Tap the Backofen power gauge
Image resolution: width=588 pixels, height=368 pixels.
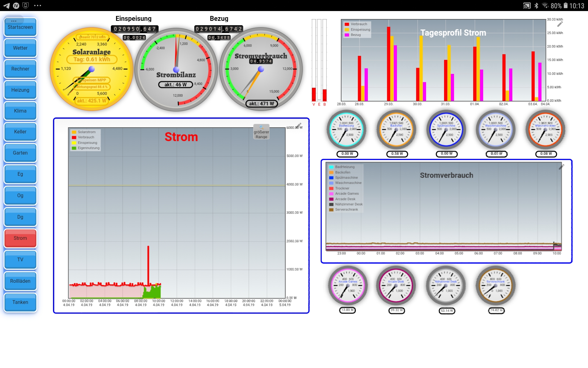(x=396, y=130)
